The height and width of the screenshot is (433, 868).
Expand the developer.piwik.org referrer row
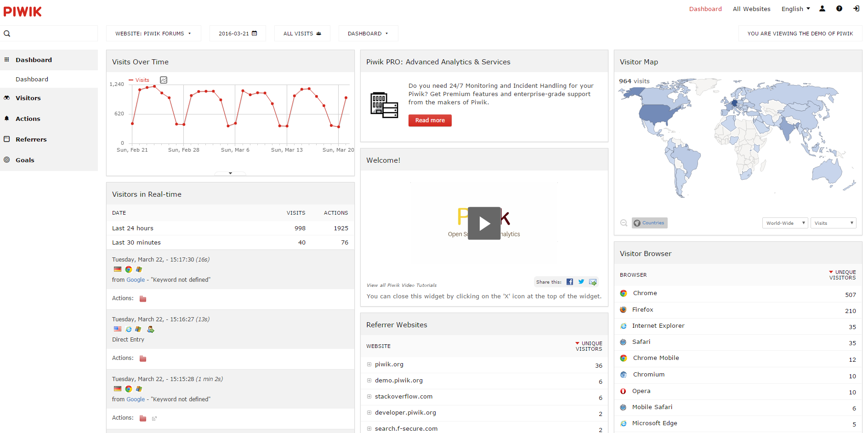tap(369, 413)
